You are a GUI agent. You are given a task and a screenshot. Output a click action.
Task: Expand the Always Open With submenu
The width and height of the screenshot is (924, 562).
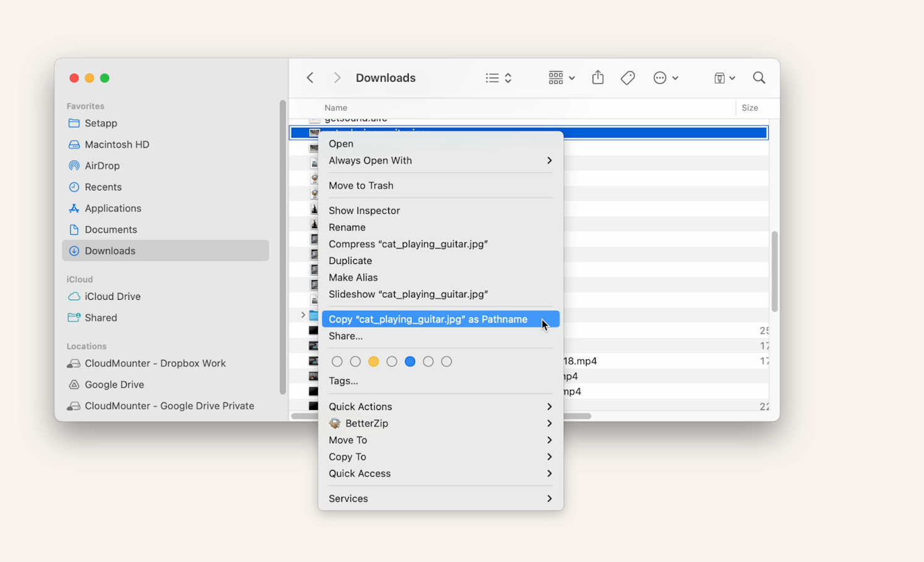pyautogui.click(x=548, y=160)
